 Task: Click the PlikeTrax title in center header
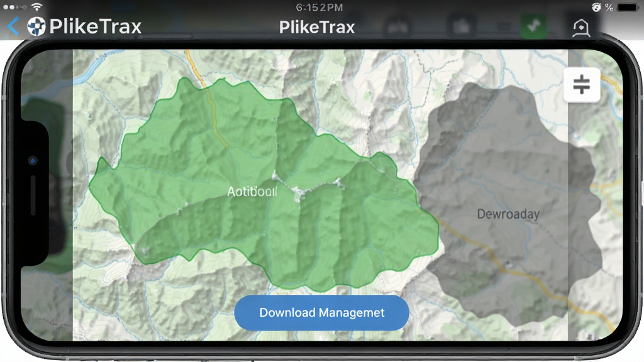[317, 27]
